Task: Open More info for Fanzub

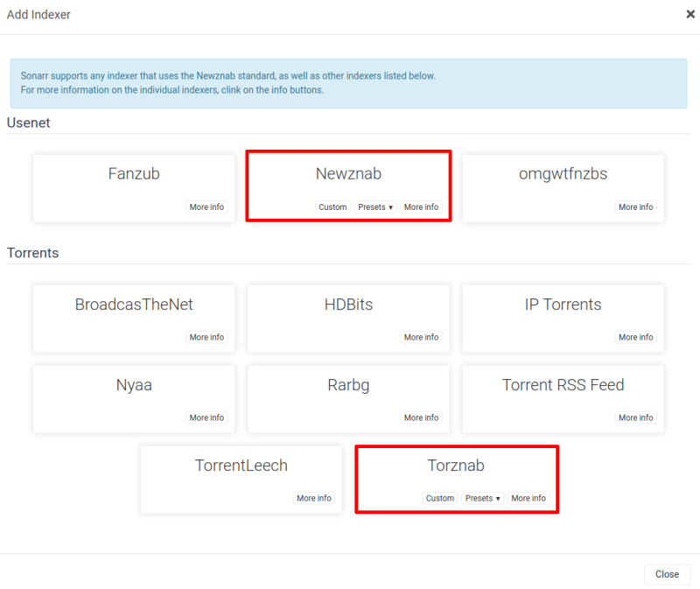Action: pos(206,207)
